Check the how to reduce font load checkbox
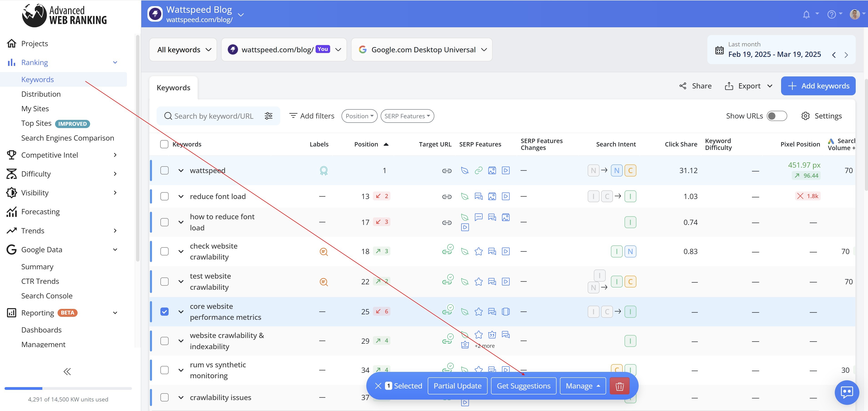 [164, 222]
